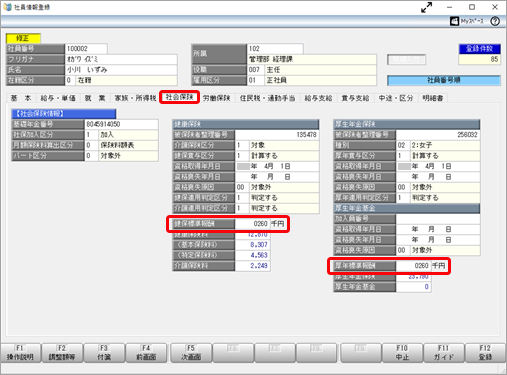Click the 役職 code field 007
The width and height of the screenshot is (507, 375).
(256, 70)
